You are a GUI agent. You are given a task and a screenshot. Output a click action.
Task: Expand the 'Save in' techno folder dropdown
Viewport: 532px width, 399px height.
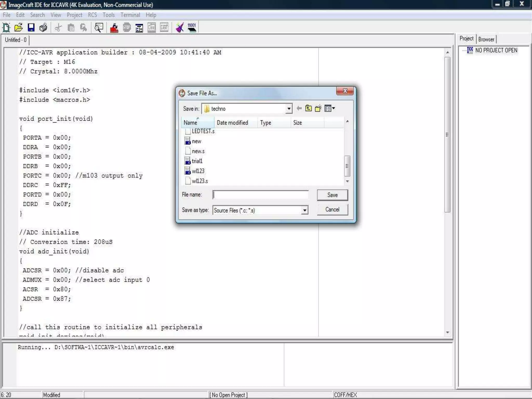[x=289, y=109]
